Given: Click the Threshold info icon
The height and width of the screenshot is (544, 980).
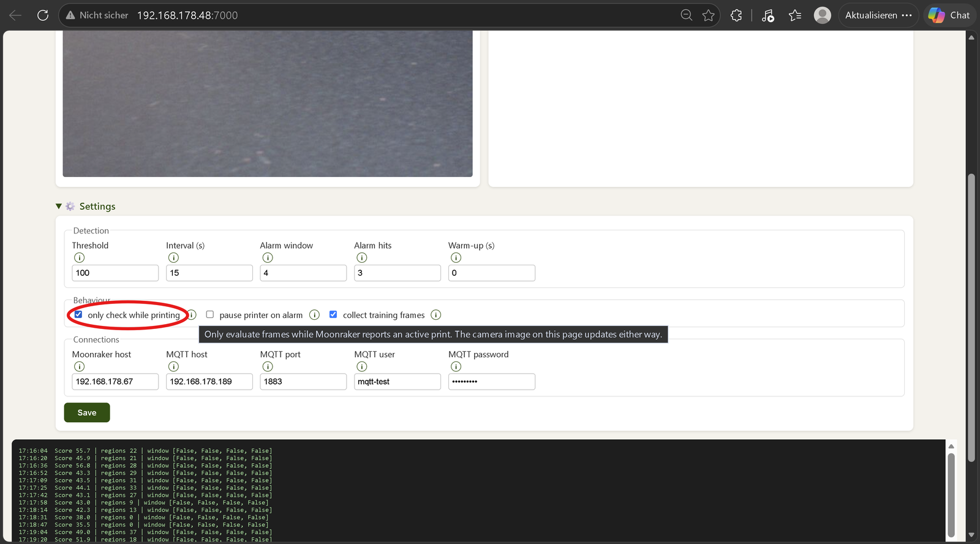Looking at the screenshot, I should click(79, 258).
